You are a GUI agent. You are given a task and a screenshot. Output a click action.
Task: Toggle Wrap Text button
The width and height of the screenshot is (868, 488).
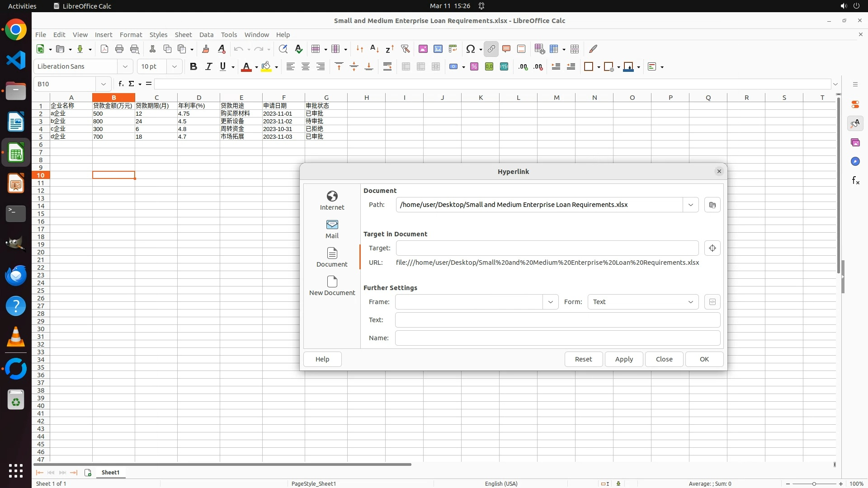pos(387,67)
